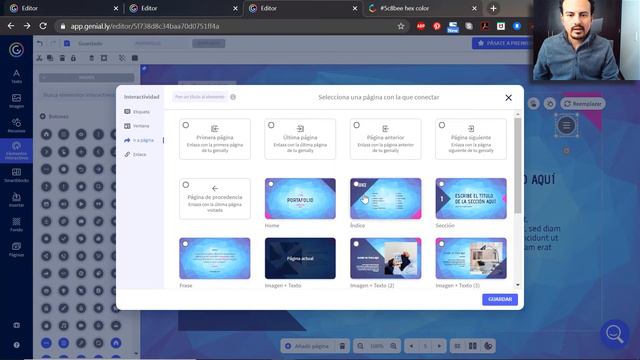Select the Página de procedencia radio option
Viewport: 640px width, 360px height.
tap(186, 184)
